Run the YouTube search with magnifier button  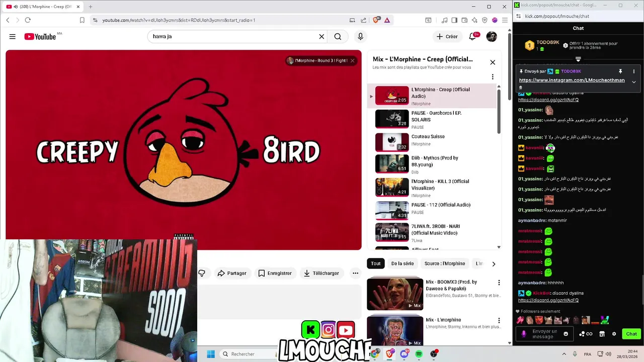pyautogui.click(x=338, y=36)
